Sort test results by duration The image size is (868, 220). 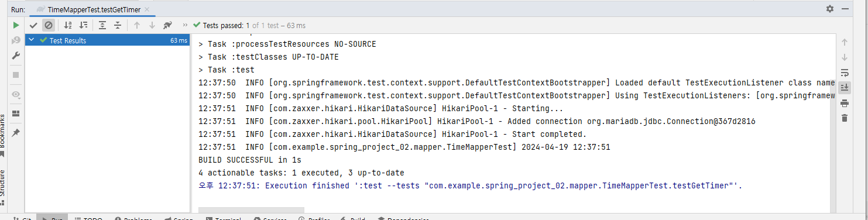(x=83, y=25)
